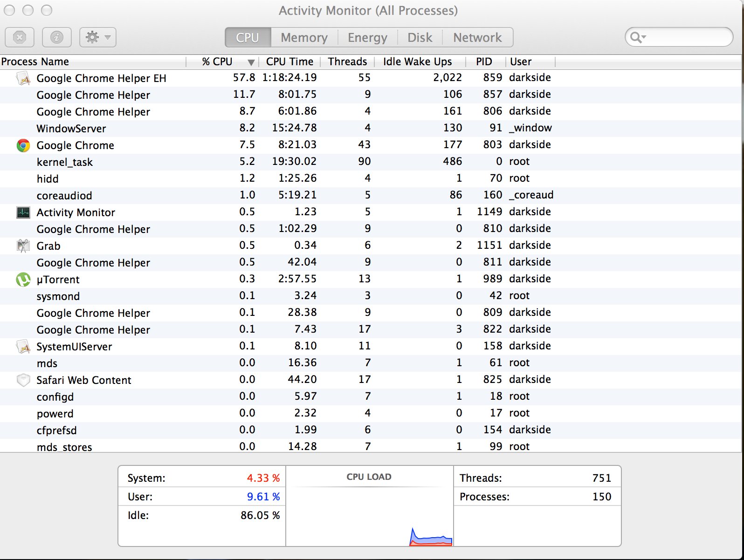Select the cfprefsd process
Image resolution: width=744 pixels, height=560 pixels.
click(x=371, y=430)
